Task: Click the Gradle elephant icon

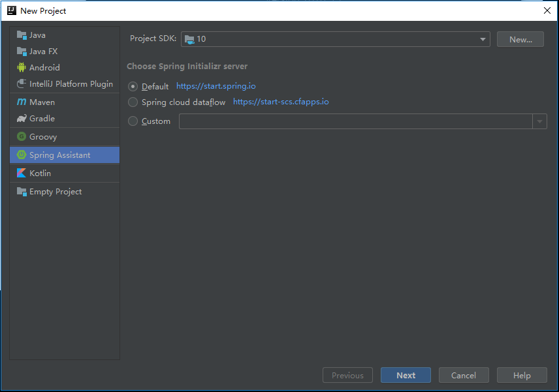Action: (22, 118)
